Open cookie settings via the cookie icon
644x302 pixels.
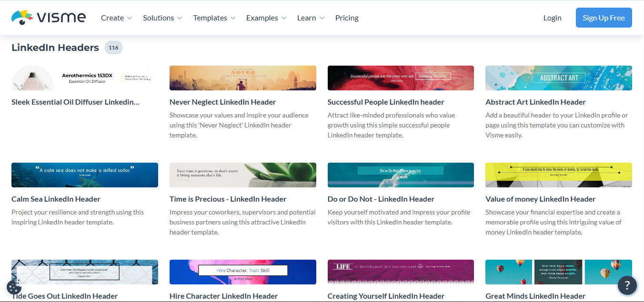click(14, 287)
